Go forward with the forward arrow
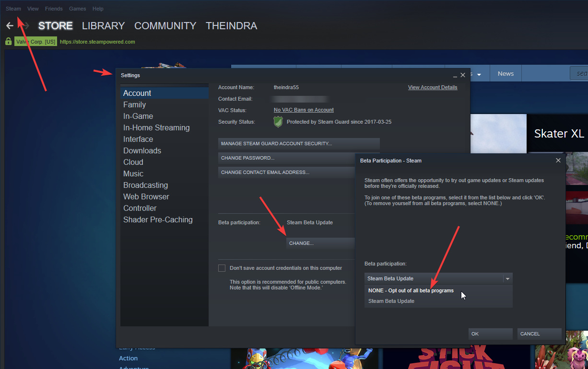 [25, 26]
